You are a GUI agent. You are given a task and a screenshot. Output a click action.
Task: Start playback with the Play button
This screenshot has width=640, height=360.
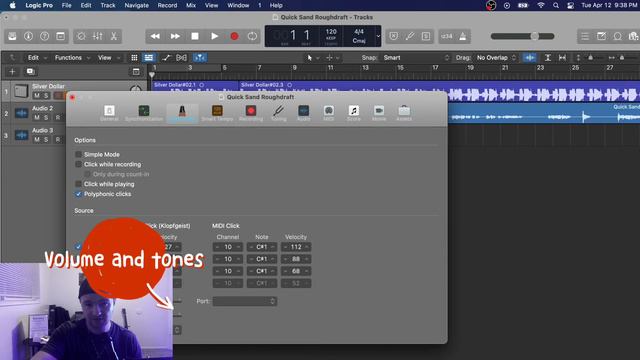coord(214,36)
